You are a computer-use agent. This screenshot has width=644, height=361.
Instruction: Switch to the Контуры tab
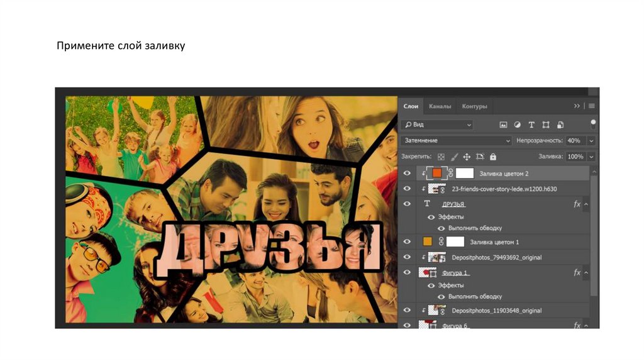(x=474, y=106)
